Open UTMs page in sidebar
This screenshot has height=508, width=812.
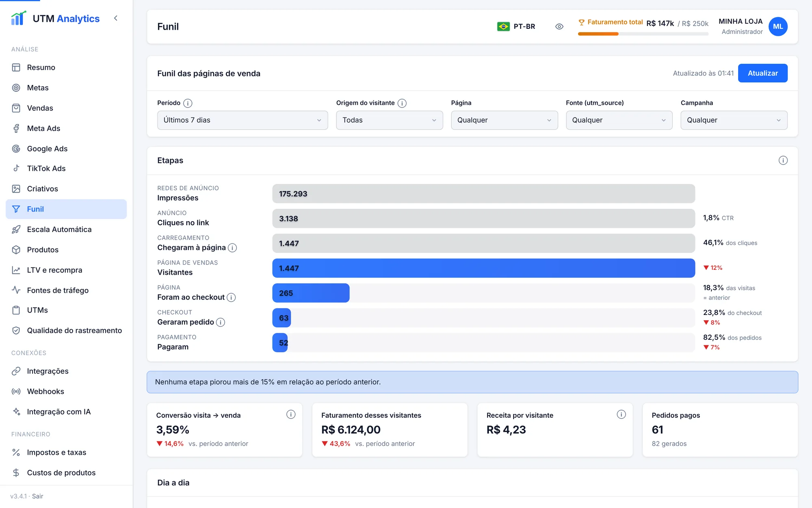click(x=66, y=310)
